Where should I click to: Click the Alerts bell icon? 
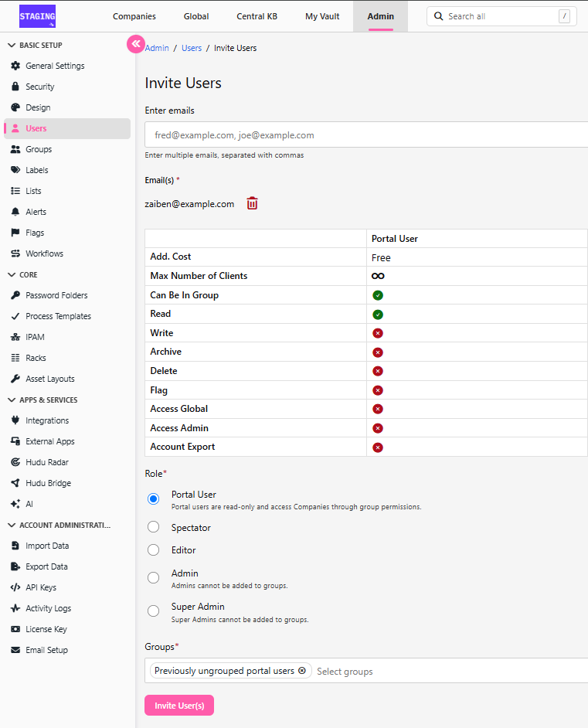point(15,213)
